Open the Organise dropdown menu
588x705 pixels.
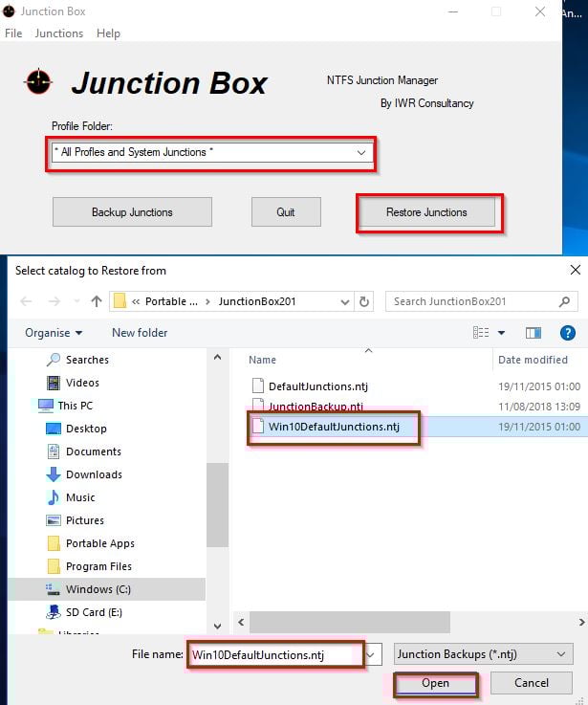[x=54, y=333]
